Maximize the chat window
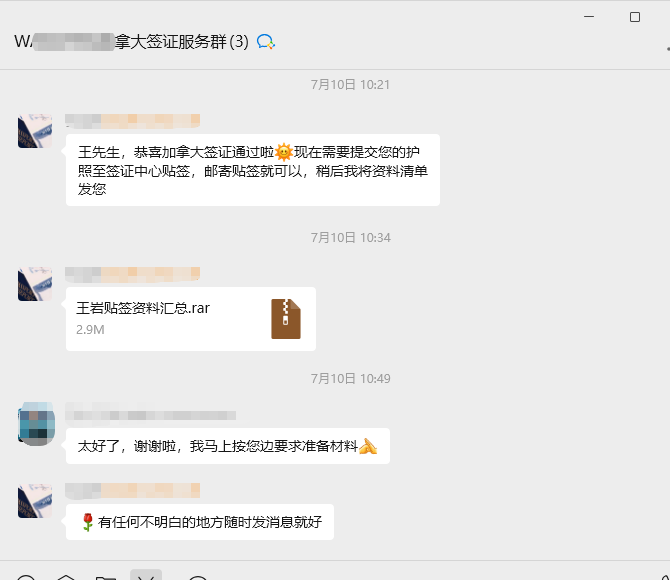670x580 pixels. 635,17
